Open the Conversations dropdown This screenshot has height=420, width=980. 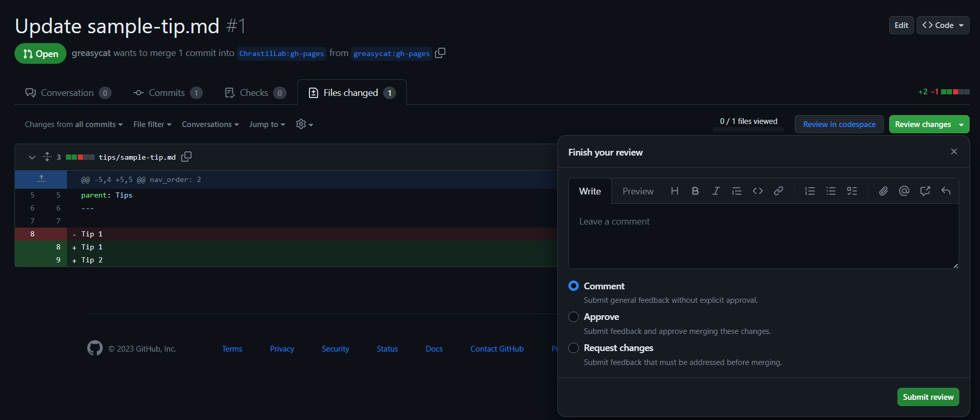210,124
